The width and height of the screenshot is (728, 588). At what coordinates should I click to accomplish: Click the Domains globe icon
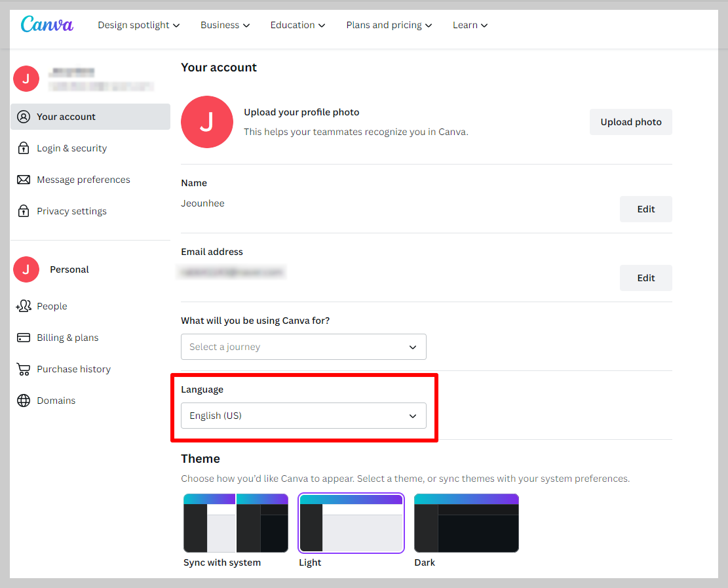(x=24, y=401)
